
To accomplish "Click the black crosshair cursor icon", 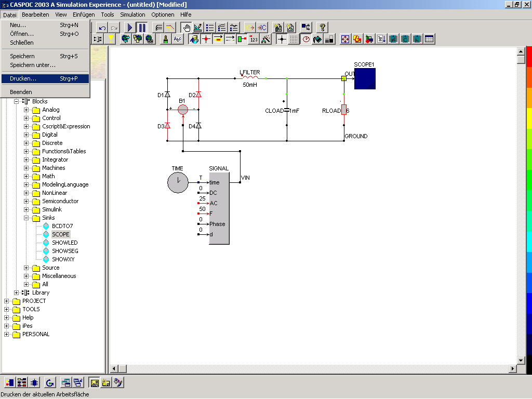I will 282,39.
